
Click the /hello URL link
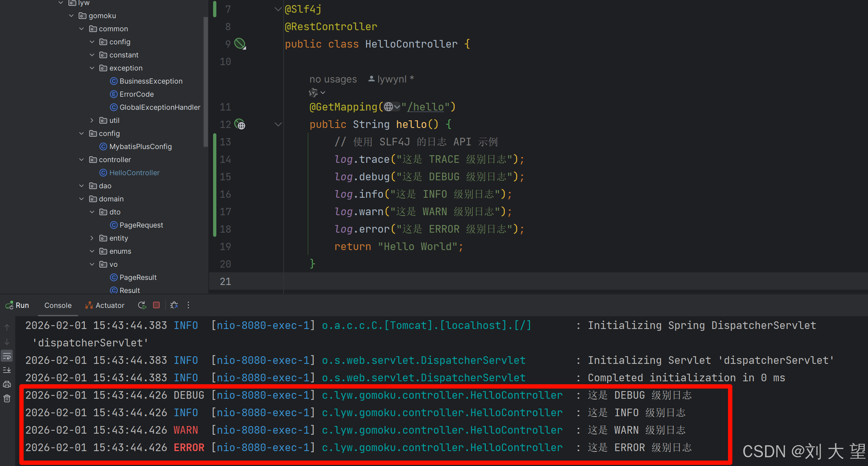point(426,107)
